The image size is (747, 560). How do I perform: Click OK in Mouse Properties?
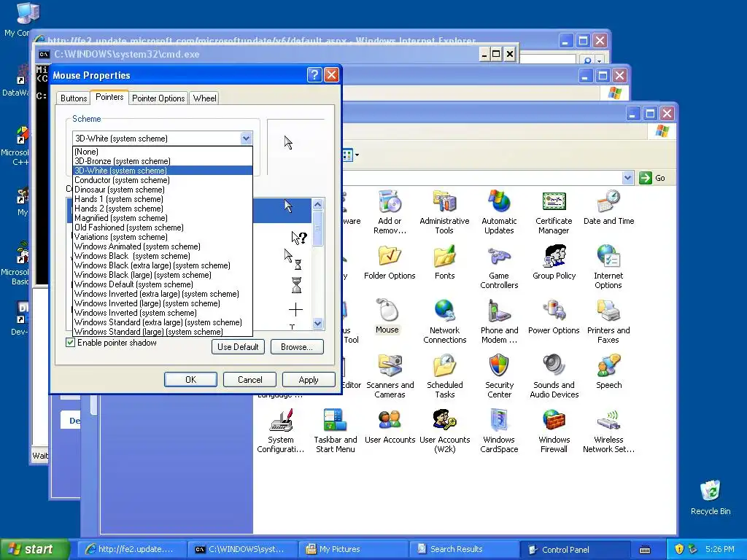tap(190, 379)
